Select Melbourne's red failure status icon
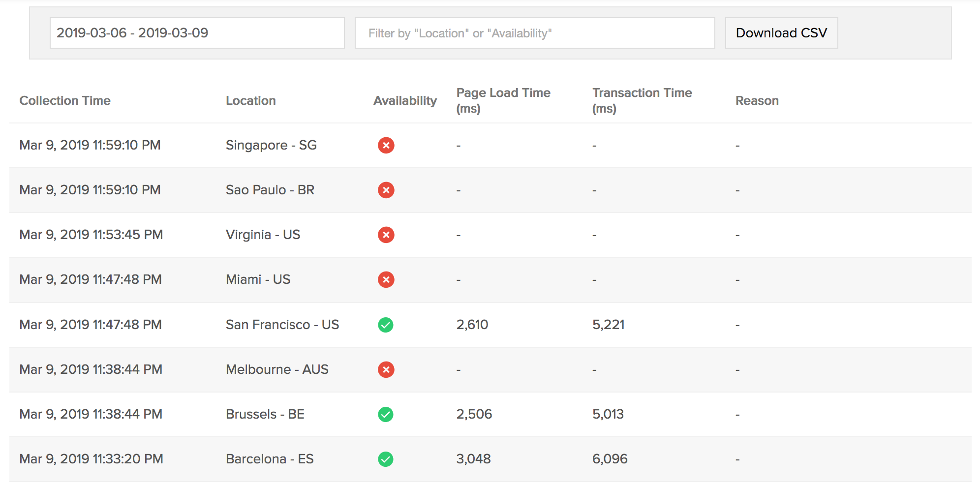 (386, 369)
